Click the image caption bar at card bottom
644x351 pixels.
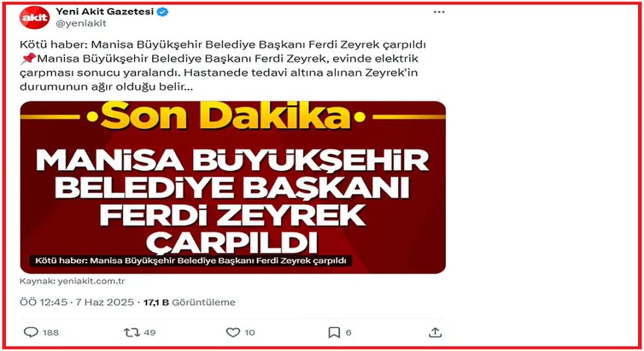tap(191, 261)
